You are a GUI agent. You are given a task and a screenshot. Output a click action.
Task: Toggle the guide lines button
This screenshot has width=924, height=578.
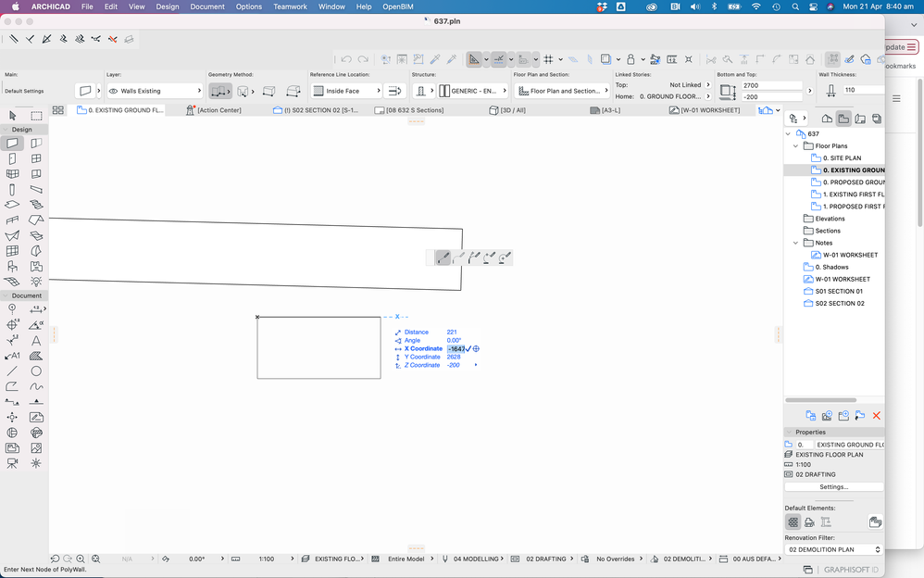tap(474, 59)
